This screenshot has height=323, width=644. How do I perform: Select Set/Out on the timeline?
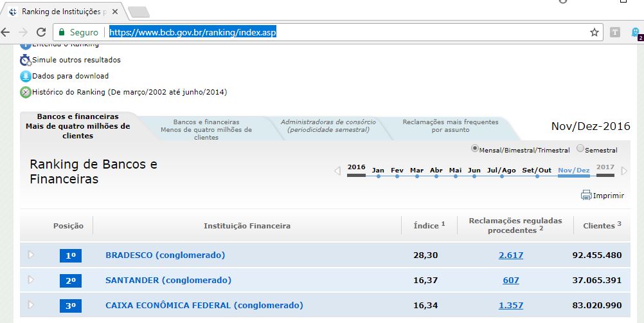coord(537,170)
